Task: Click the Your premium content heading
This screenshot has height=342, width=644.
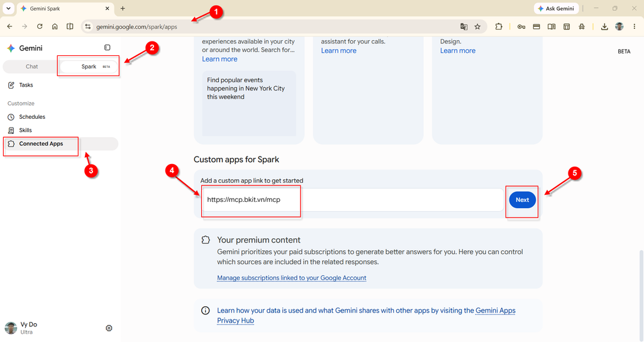Action: click(x=258, y=240)
